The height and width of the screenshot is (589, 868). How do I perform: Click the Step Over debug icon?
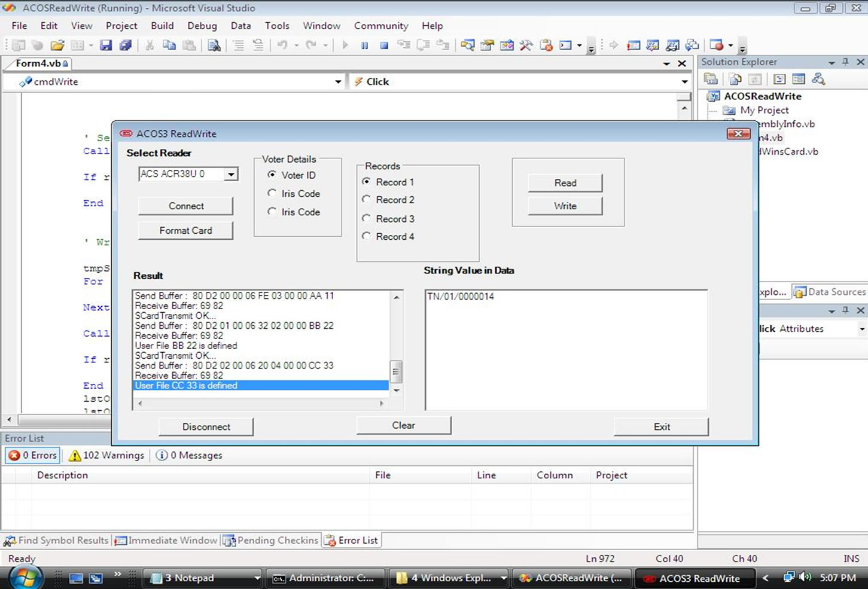(424, 45)
